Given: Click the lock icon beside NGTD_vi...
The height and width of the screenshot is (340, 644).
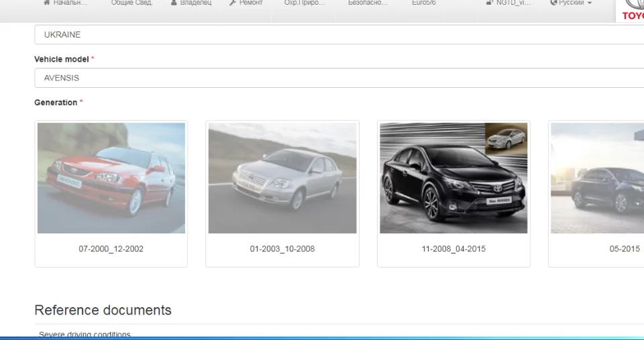Looking at the screenshot, I should 489,3.
